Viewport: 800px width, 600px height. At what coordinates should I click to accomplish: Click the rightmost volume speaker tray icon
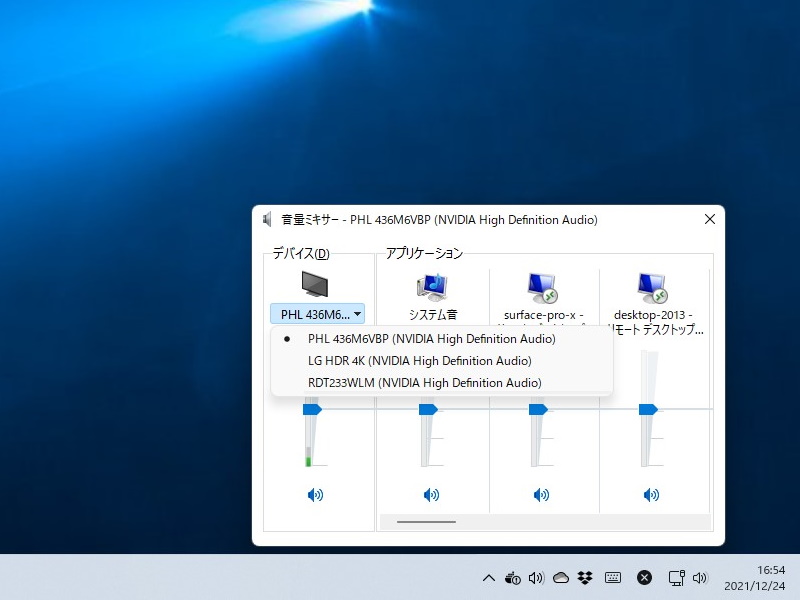pos(700,578)
